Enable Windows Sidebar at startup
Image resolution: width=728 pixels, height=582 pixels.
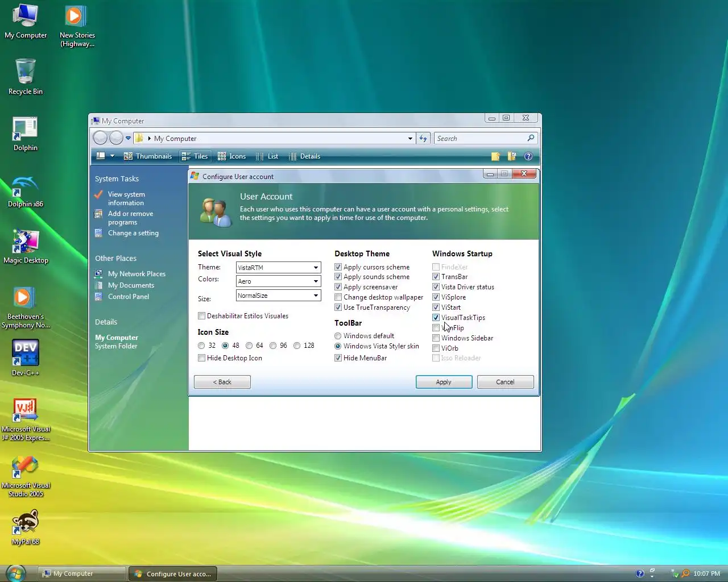coord(436,338)
